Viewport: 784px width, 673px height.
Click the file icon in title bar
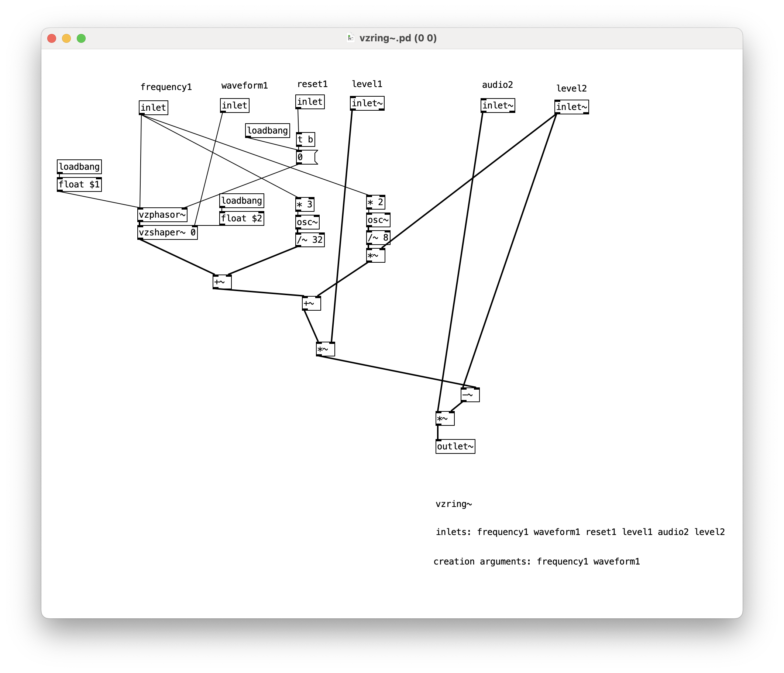350,38
